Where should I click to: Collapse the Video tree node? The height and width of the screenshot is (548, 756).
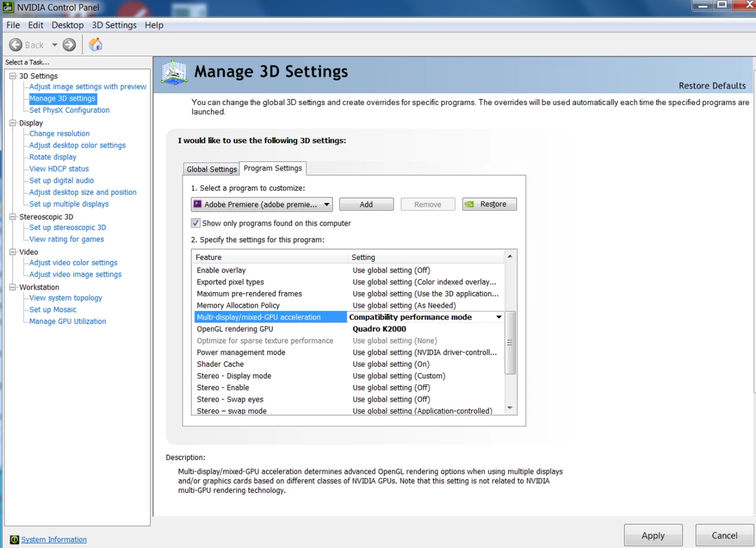coord(13,252)
